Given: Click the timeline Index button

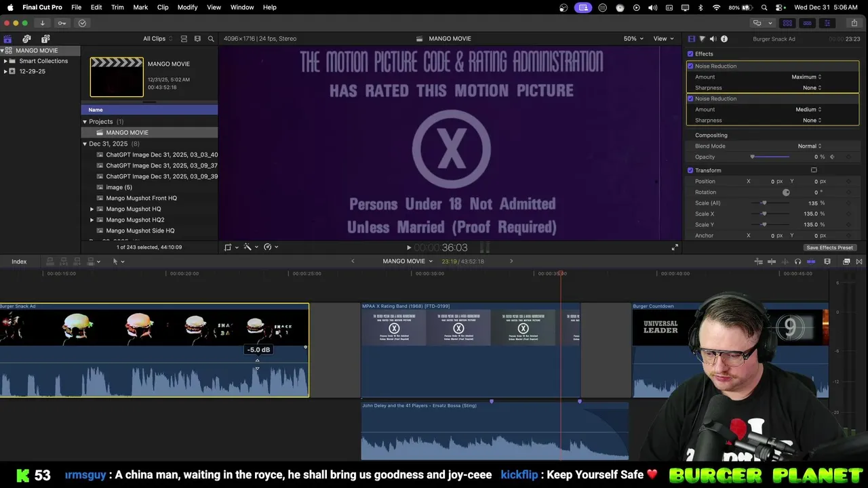Looking at the screenshot, I should pos(19,262).
